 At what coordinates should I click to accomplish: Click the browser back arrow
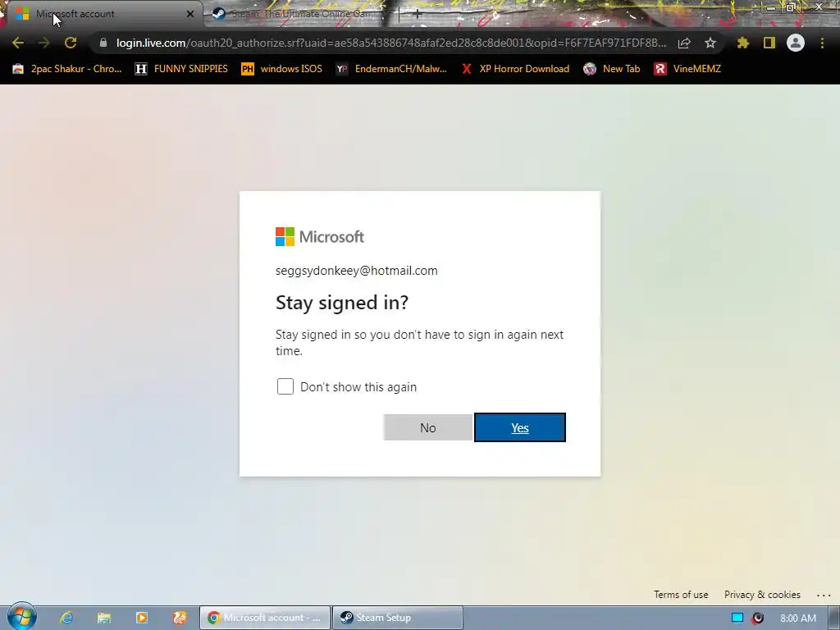click(18, 43)
